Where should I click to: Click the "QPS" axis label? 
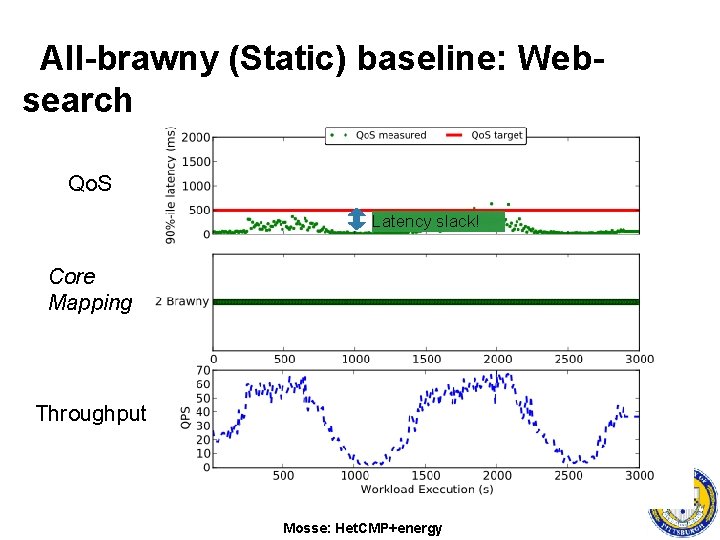186,418
